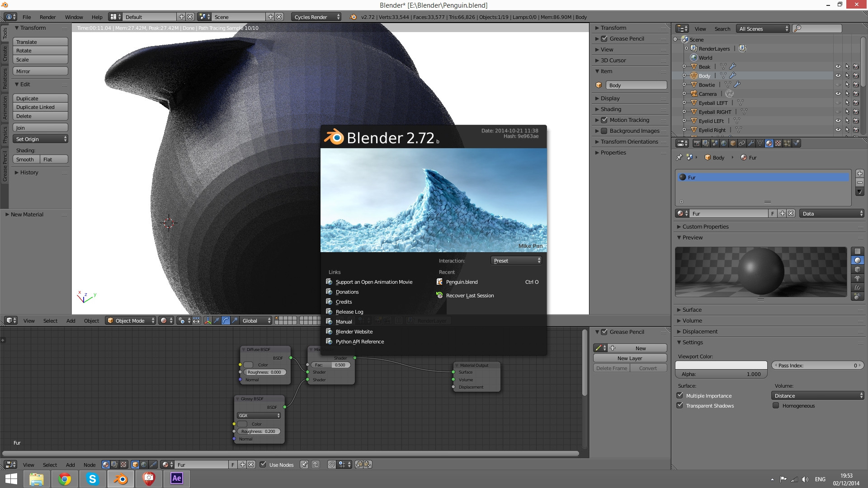Toggle Transparent Shadows checkbox
This screenshot has height=488, width=868.
(679, 405)
